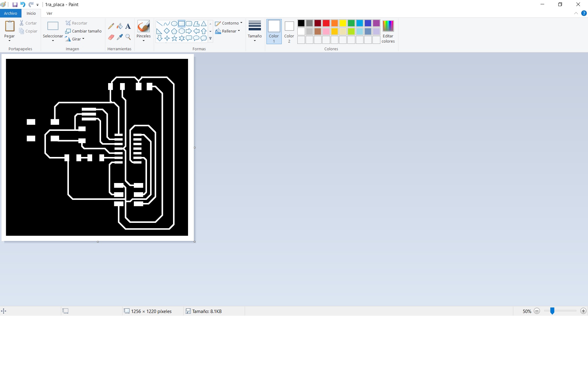
Task: Click the 1256 × 1220 píxeles status text
Action: (x=151, y=311)
